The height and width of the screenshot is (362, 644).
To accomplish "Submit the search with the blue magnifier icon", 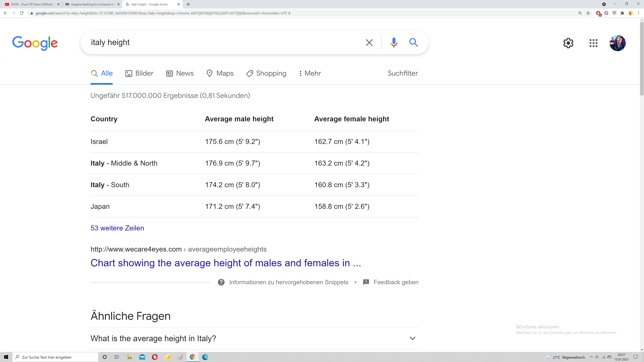I will coord(414,43).
